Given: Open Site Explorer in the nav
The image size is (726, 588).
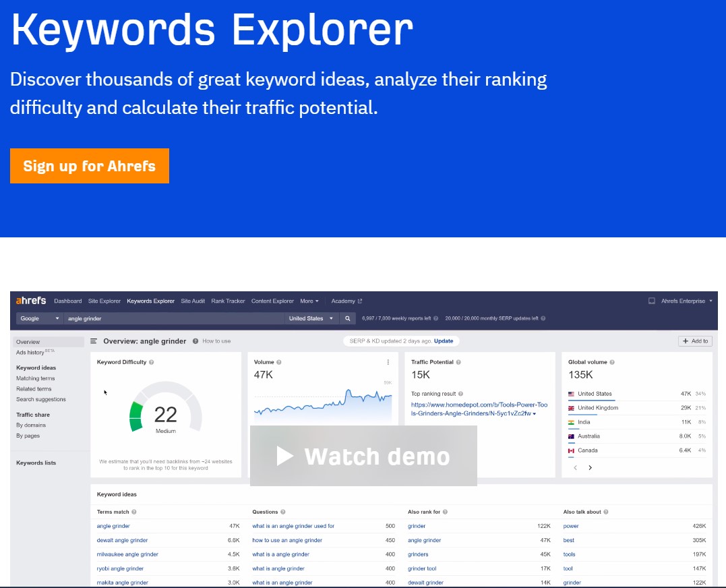Looking at the screenshot, I should [x=104, y=301].
